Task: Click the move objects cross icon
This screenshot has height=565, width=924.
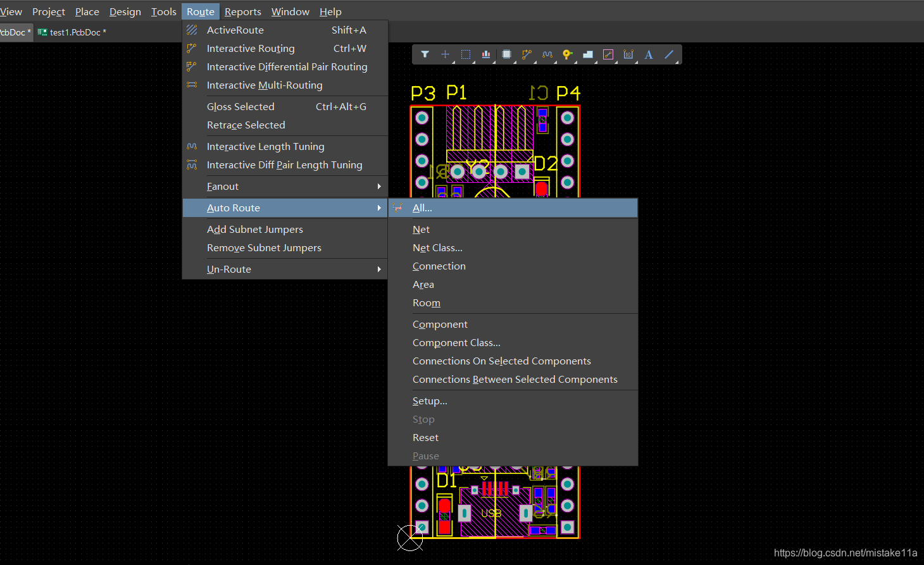Action: click(x=445, y=54)
